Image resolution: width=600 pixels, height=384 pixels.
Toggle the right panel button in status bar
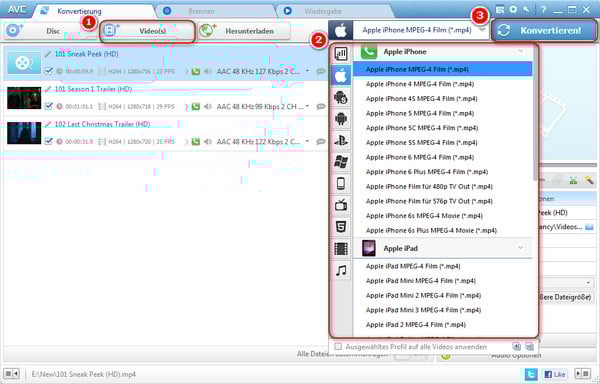[583, 374]
